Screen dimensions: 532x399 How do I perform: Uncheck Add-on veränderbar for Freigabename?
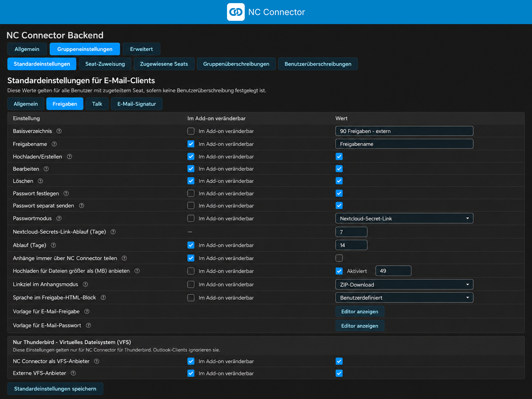point(191,144)
